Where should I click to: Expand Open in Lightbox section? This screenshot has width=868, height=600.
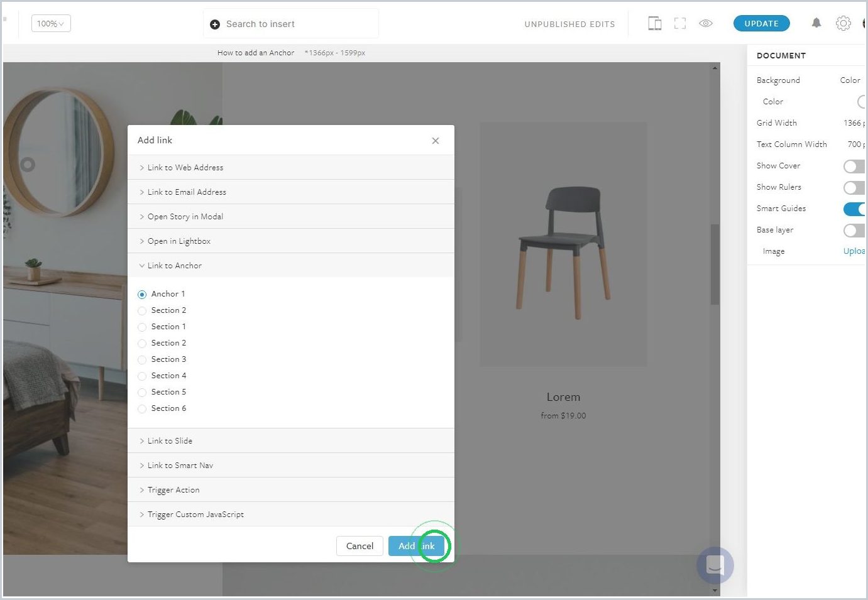[291, 241]
